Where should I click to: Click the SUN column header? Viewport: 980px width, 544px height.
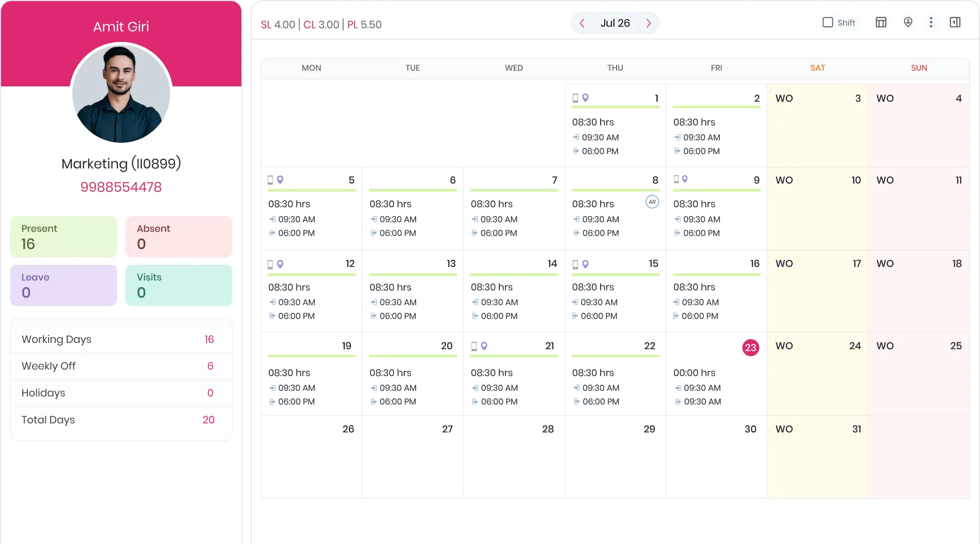tap(919, 68)
